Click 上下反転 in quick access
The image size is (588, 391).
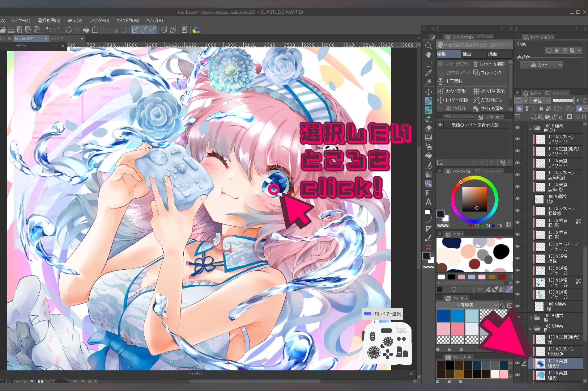(450, 81)
